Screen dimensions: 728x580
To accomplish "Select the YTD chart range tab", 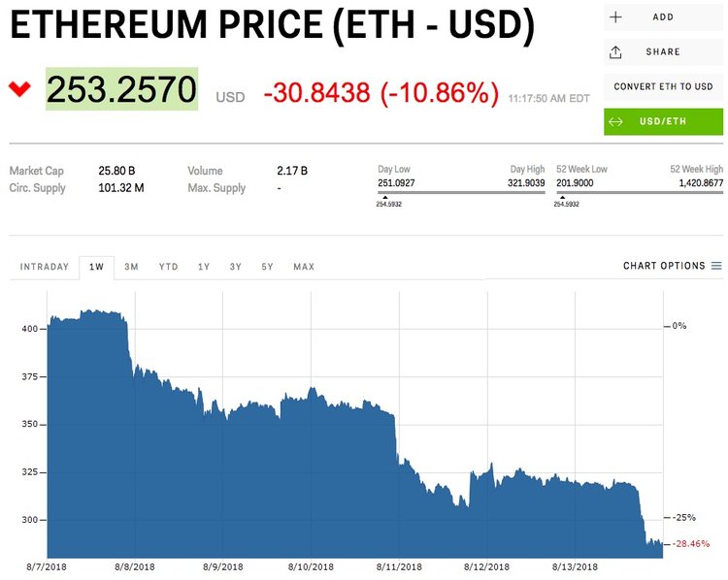I will click(169, 267).
